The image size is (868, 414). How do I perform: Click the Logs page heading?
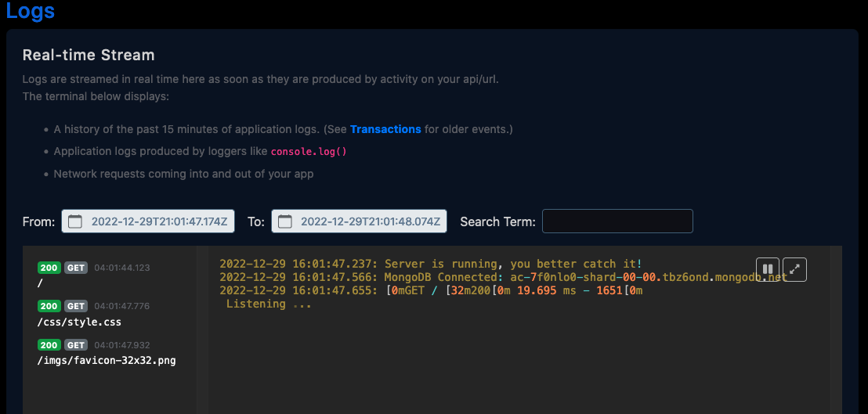click(x=31, y=12)
